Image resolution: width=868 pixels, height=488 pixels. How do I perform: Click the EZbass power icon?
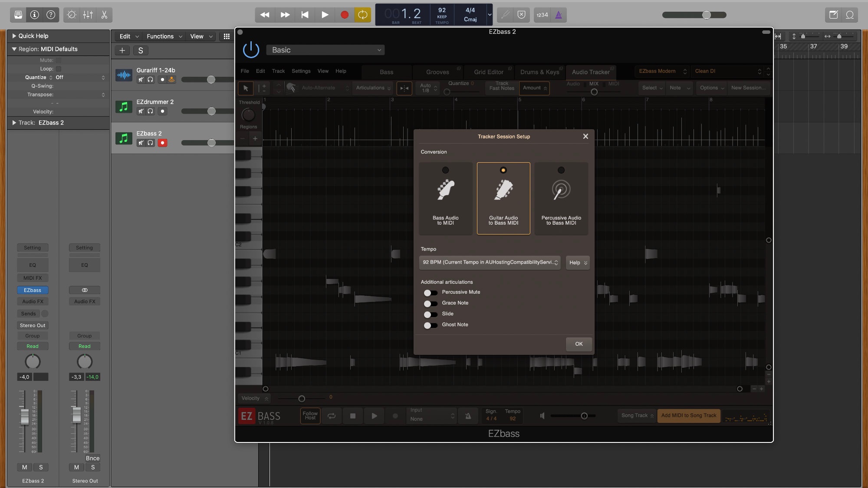click(x=251, y=50)
